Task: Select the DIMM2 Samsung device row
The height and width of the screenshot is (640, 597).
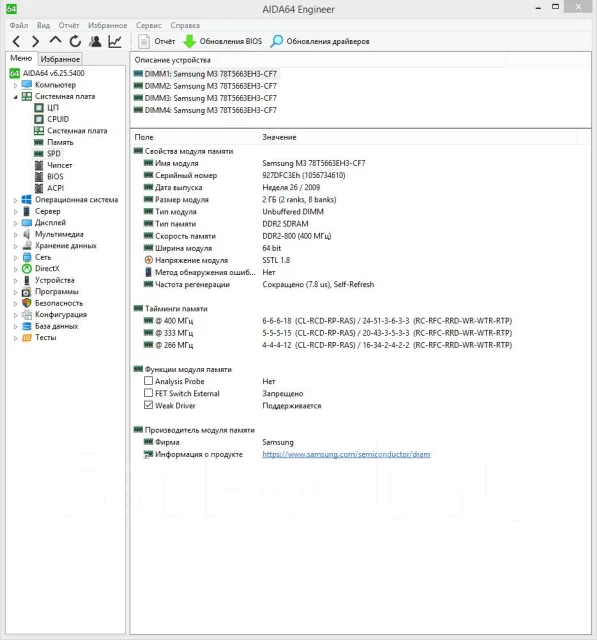Action: click(205, 86)
